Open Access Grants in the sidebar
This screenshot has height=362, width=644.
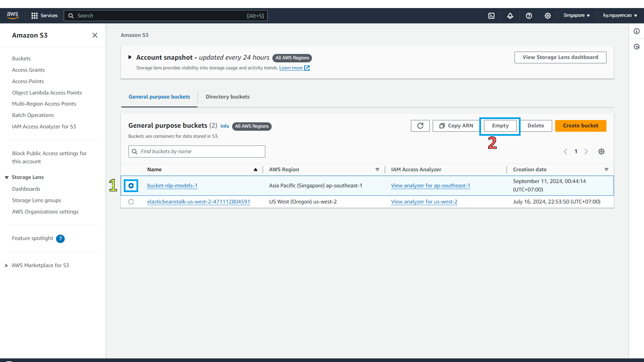pos(29,70)
